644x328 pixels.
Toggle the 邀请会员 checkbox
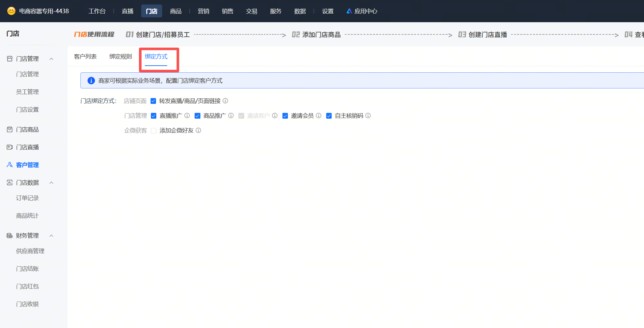coord(285,116)
